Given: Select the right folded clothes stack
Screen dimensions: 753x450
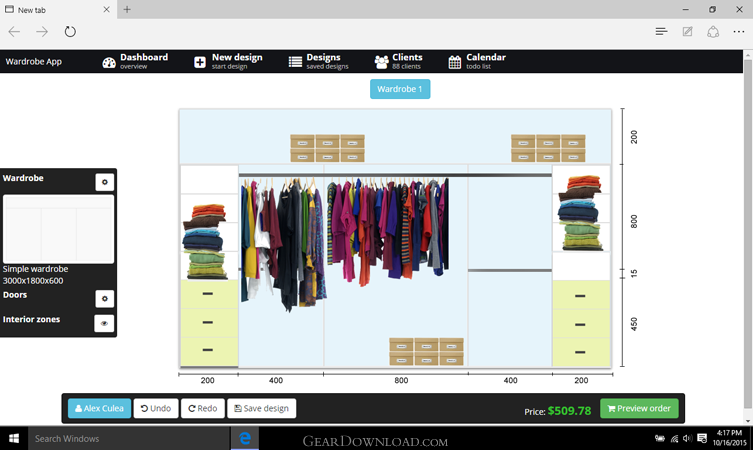Looking at the screenshot, I should pyautogui.click(x=580, y=213).
